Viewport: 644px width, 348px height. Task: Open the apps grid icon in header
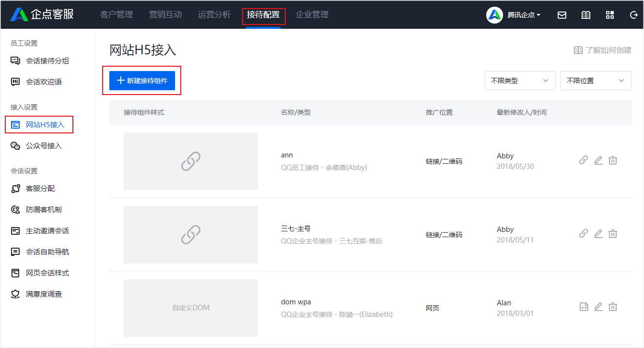tap(610, 15)
